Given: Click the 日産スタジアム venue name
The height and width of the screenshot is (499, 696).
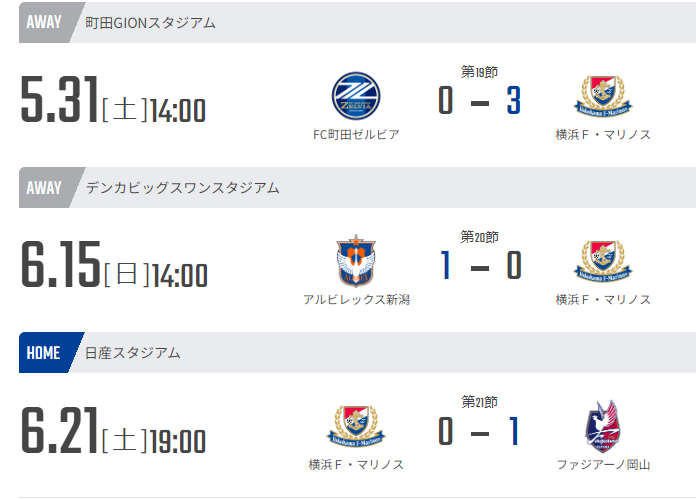Looking at the screenshot, I should (x=133, y=352).
